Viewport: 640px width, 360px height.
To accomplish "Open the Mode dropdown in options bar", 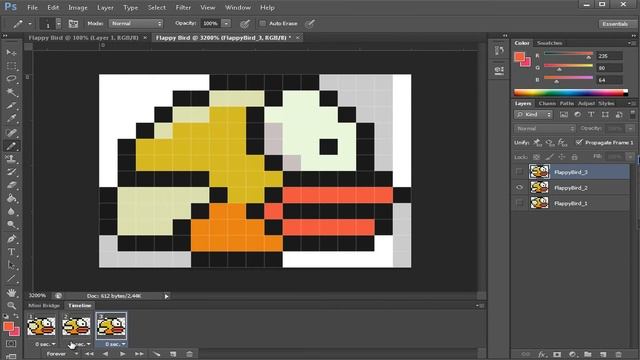I will pos(136,24).
